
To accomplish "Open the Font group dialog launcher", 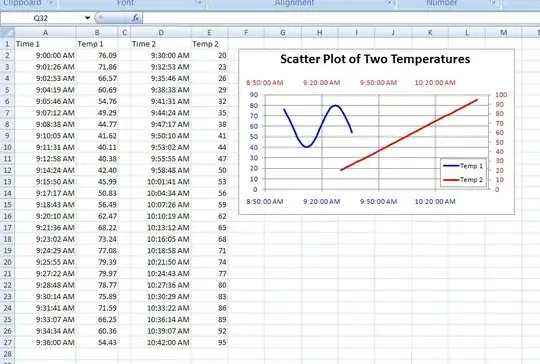I will tap(199, 2).
